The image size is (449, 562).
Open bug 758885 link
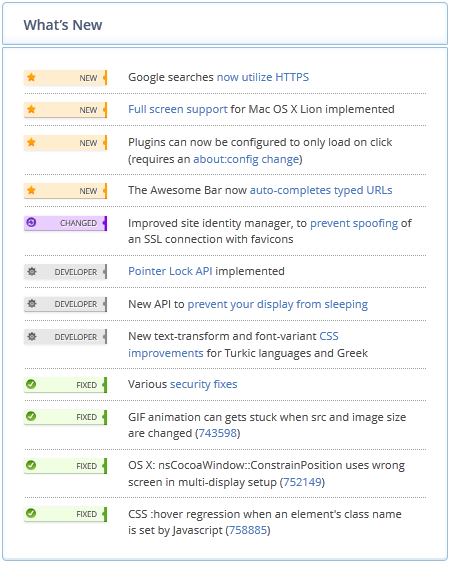point(248,530)
